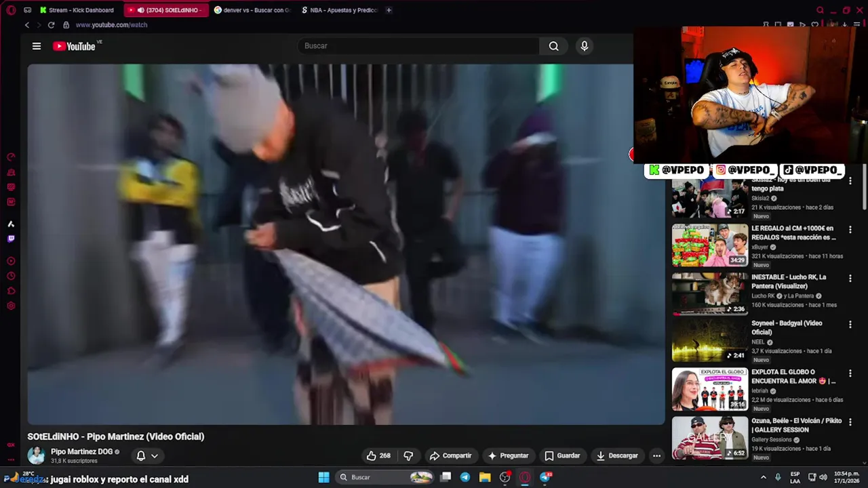Image resolution: width=868 pixels, height=488 pixels.
Task: Click the www.youtube.com/watch address bar
Action: pyautogui.click(x=111, y=25)
